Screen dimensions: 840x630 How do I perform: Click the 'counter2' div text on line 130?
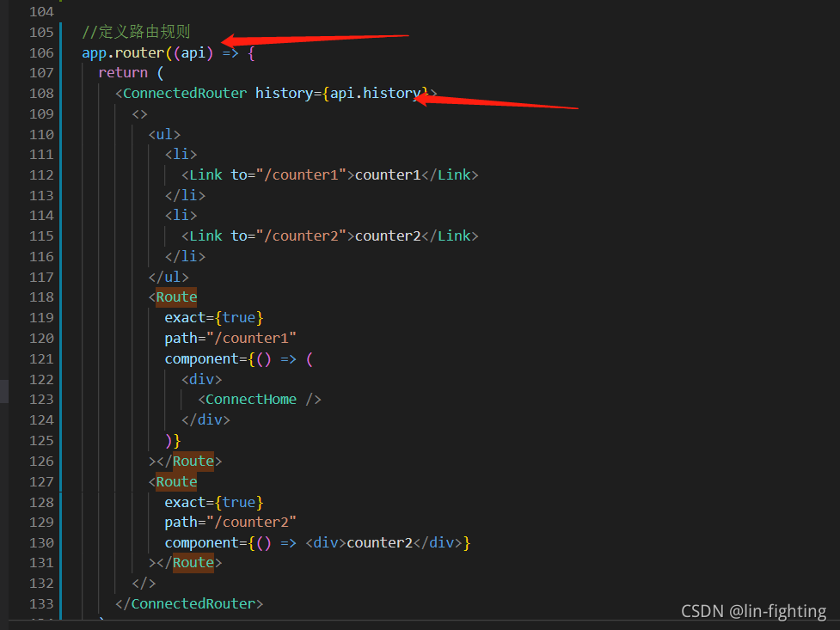[380, 542]
